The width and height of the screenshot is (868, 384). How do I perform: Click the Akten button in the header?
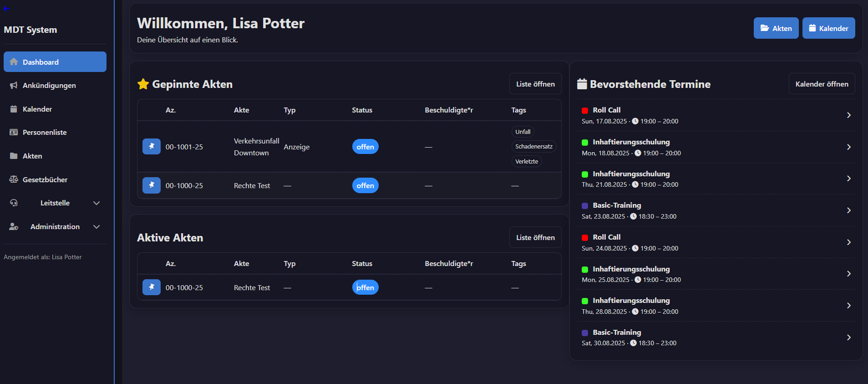pyautogui.click(x=776, y=28)
